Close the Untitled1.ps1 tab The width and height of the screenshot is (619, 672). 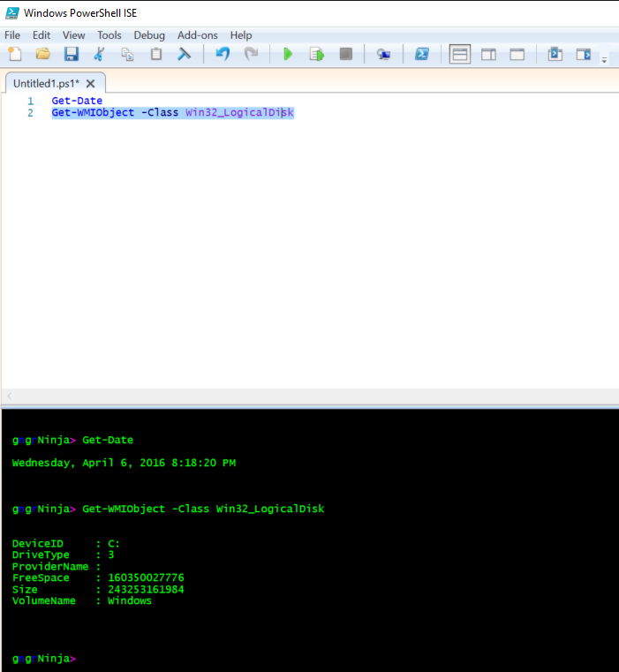click(x=90, y=83)
